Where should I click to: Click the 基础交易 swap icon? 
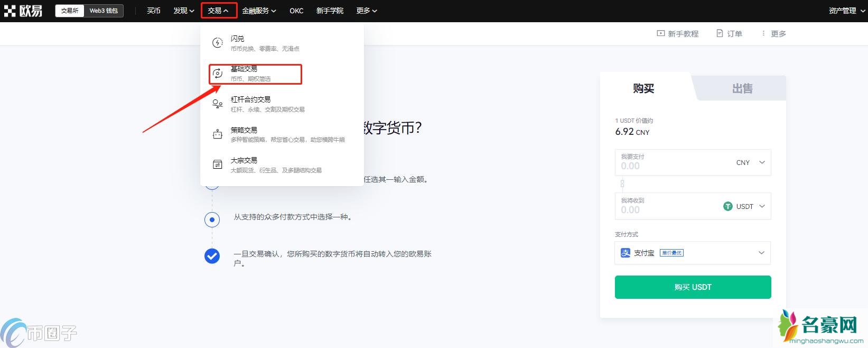(x=217, y=74)
